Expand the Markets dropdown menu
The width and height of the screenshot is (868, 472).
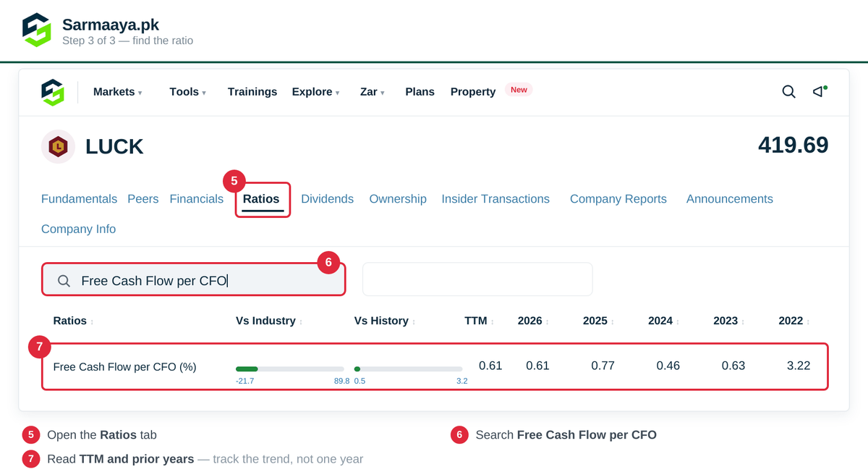[117, 92]
